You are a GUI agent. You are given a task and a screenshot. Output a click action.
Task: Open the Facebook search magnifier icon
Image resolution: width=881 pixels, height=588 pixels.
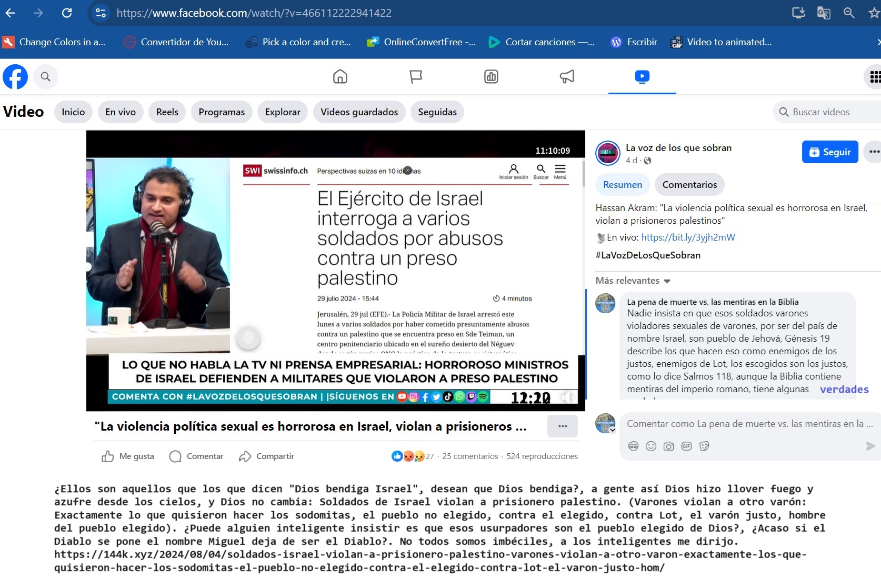point(46,77)
